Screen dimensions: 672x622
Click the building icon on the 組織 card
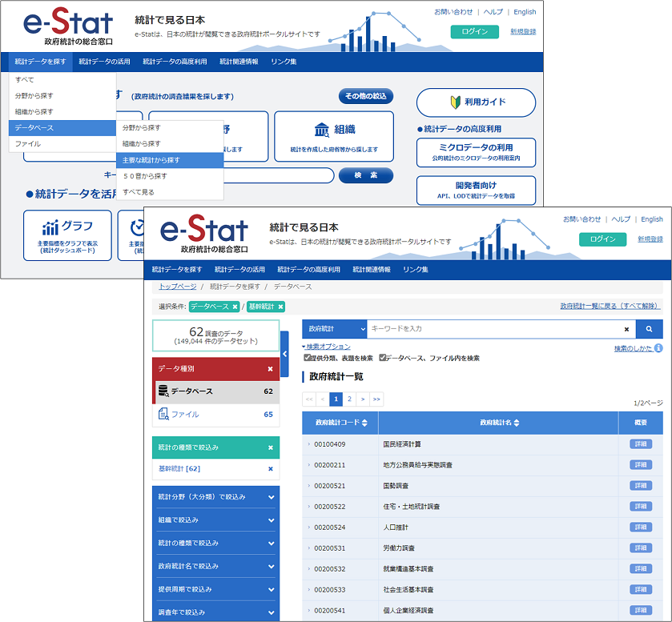pyautogui.click(x=321, y=130)
